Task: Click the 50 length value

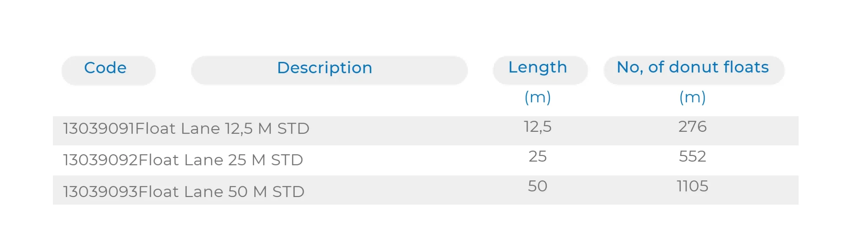Action: pyautogui.click(x=537, y=186)
